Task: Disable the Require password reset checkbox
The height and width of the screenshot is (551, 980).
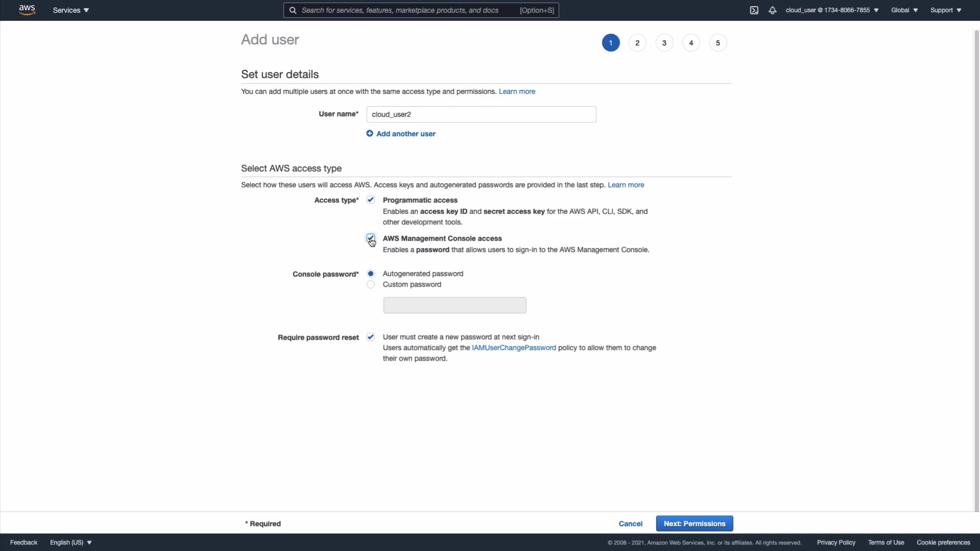Action: 371,337
